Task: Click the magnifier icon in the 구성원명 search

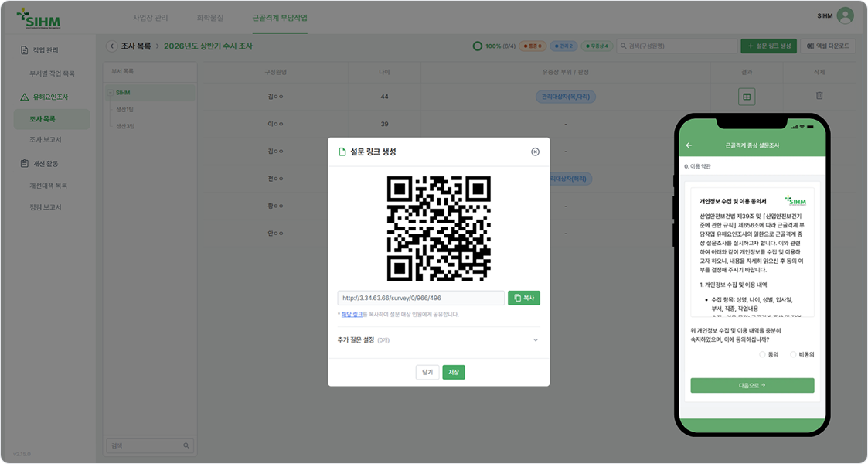Action: pos(623,46)
